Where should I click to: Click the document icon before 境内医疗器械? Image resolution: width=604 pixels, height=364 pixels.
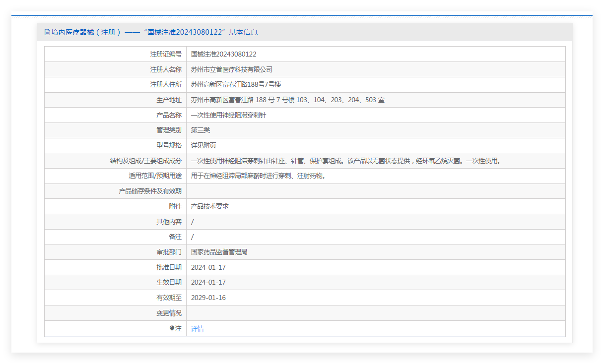tap(47, 32)
